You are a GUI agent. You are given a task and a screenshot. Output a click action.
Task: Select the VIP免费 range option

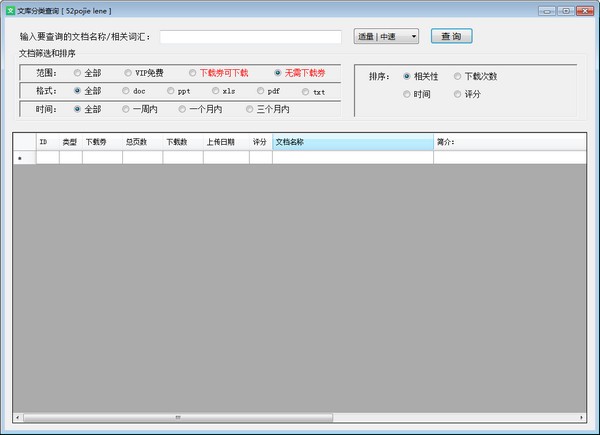coord(128,73)
